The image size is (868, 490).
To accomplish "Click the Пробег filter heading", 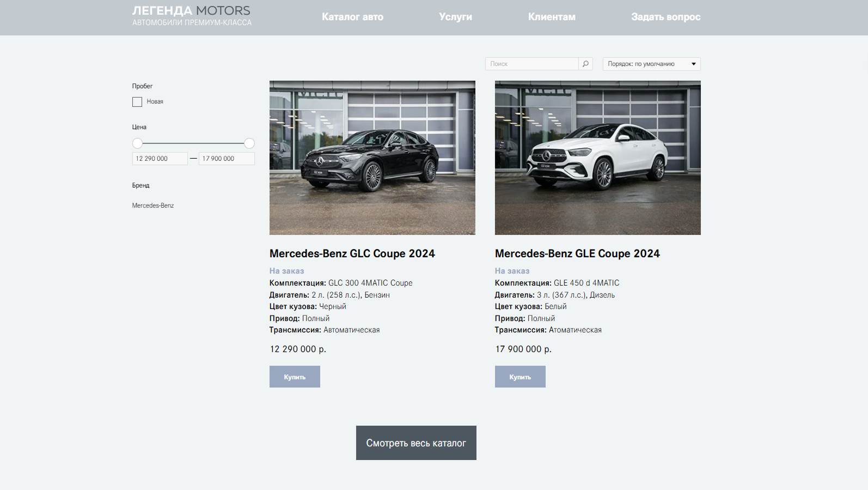I will [142, 86].
